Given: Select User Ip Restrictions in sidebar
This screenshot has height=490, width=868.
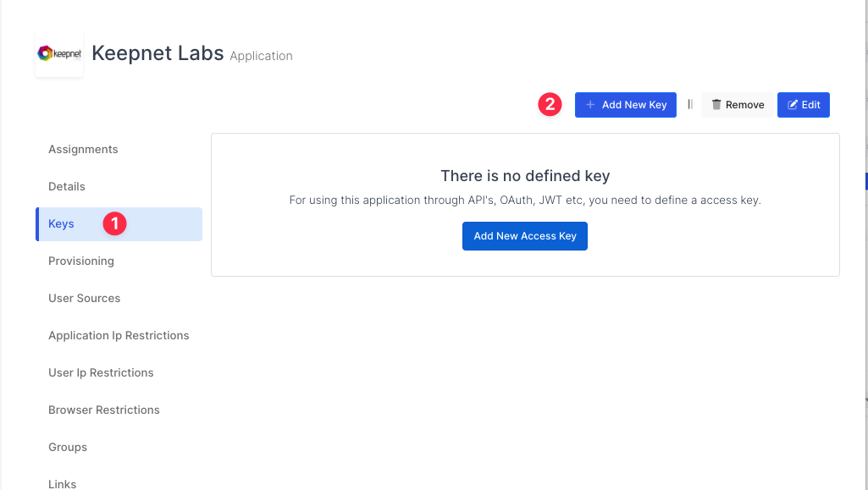Looking at the screenshot, I should pos(101,373).
